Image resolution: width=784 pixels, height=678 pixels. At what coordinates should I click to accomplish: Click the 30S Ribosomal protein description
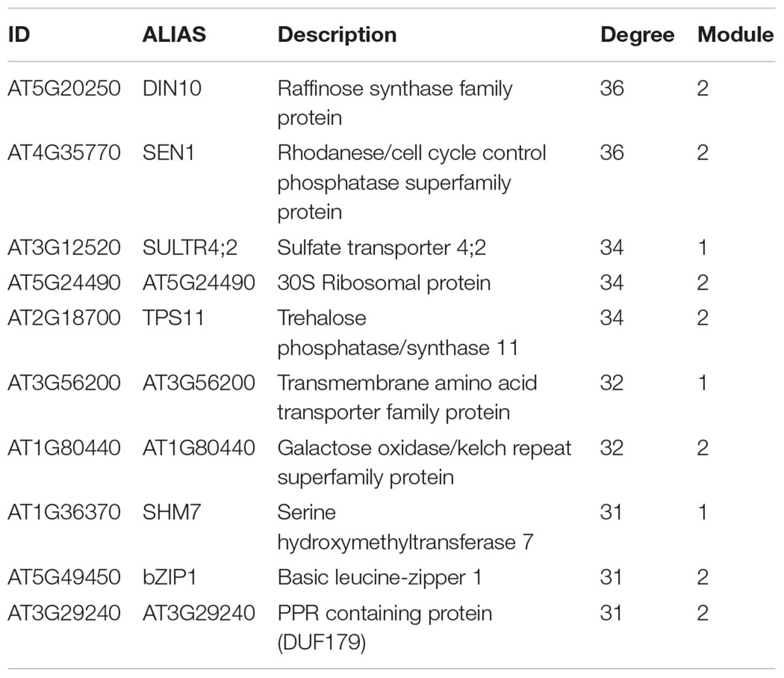(384, 283)
